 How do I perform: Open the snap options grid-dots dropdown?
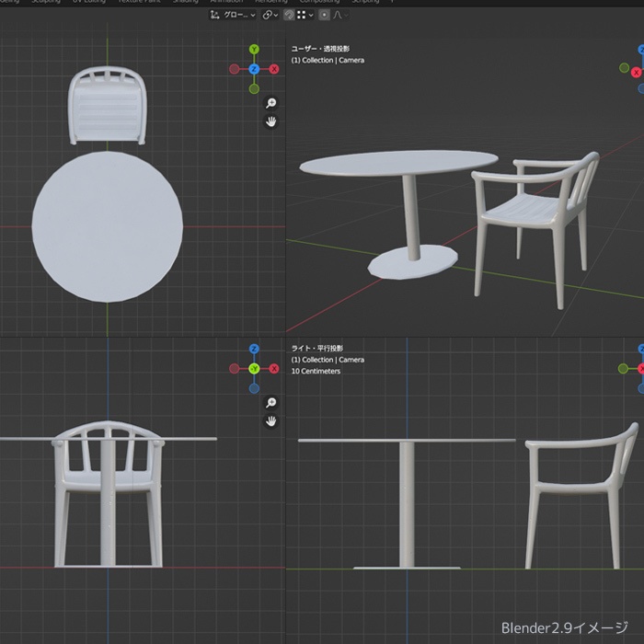pos(305,15)
